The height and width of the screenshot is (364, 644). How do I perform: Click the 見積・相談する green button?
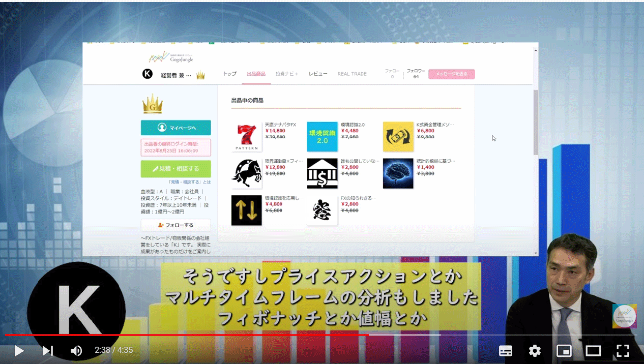175,169
